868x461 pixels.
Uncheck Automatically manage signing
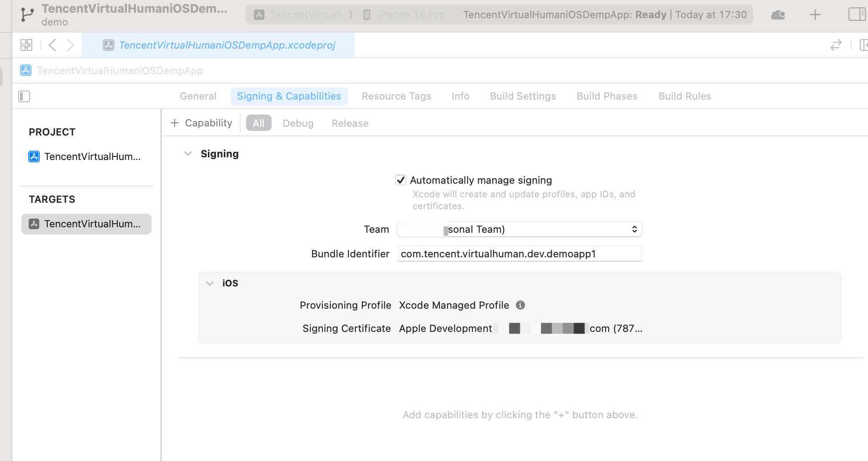(401, 180)
